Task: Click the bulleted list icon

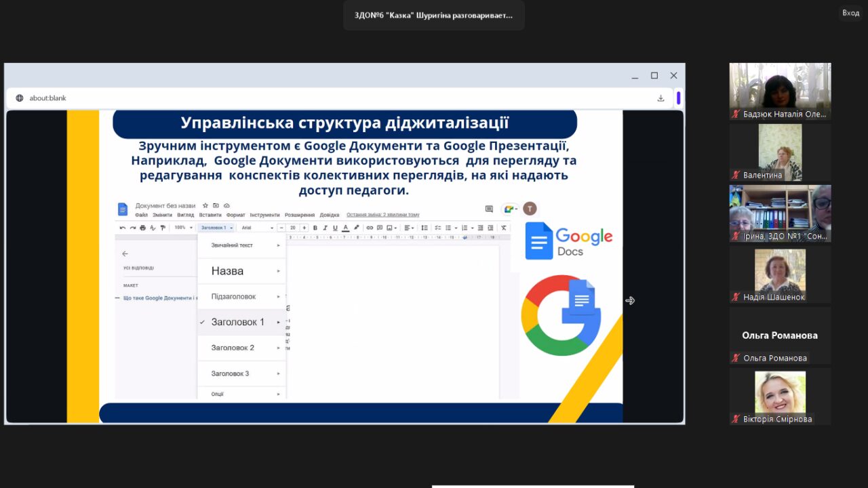Action: (x=448, y=228)
